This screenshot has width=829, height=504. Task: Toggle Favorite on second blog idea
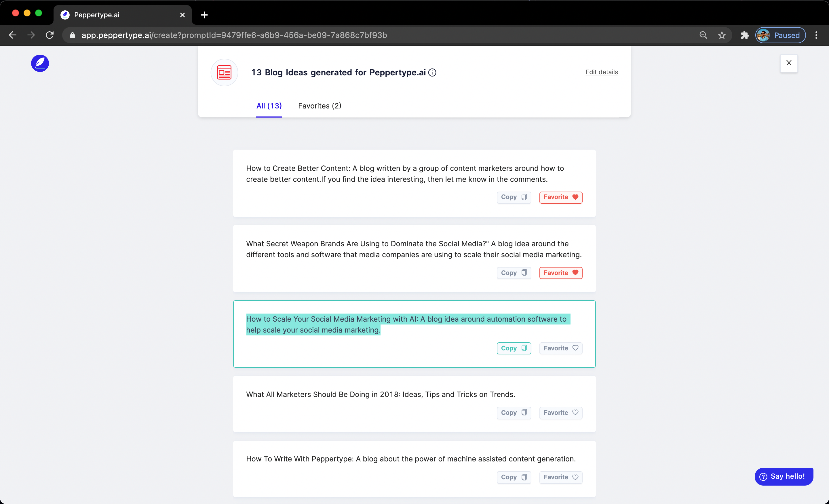560,272
